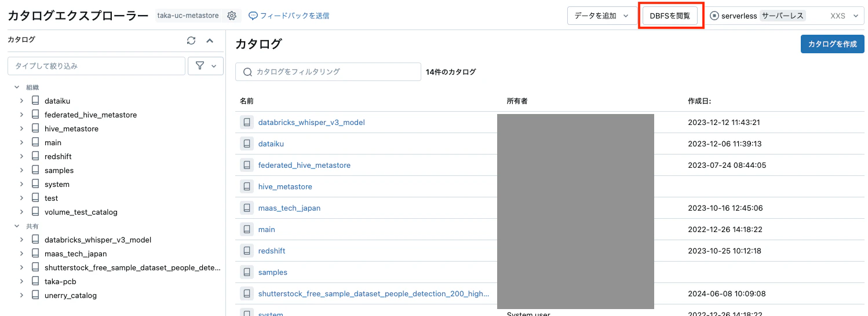Open the sidebar filter options dropdown

206,66
